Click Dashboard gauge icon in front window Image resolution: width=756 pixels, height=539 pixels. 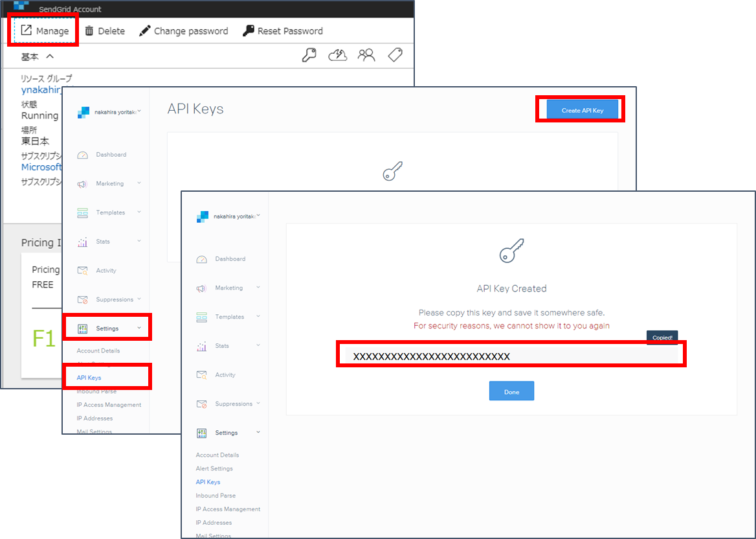[x=201, y=259]
